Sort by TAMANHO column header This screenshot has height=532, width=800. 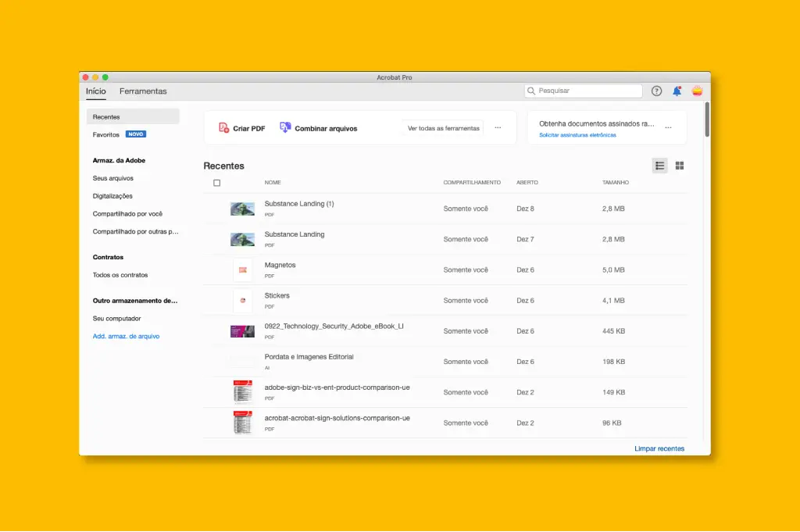click(616, 183)
